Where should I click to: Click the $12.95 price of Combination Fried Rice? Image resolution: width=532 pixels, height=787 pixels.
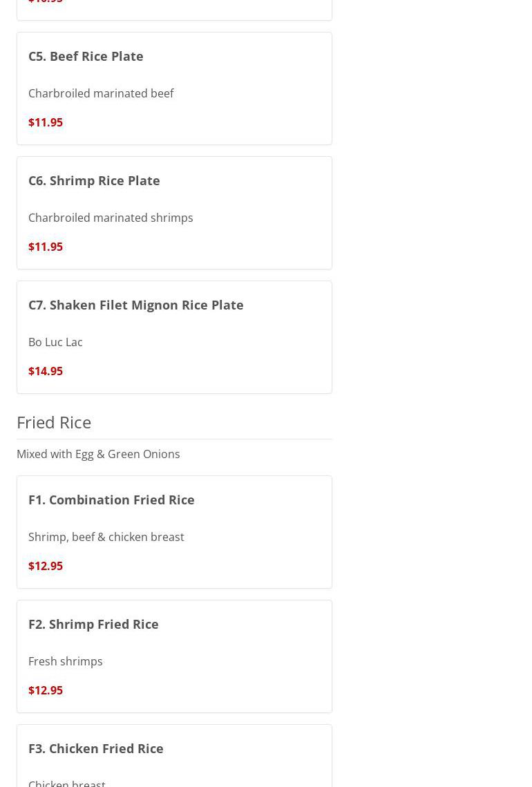point(46,566)
